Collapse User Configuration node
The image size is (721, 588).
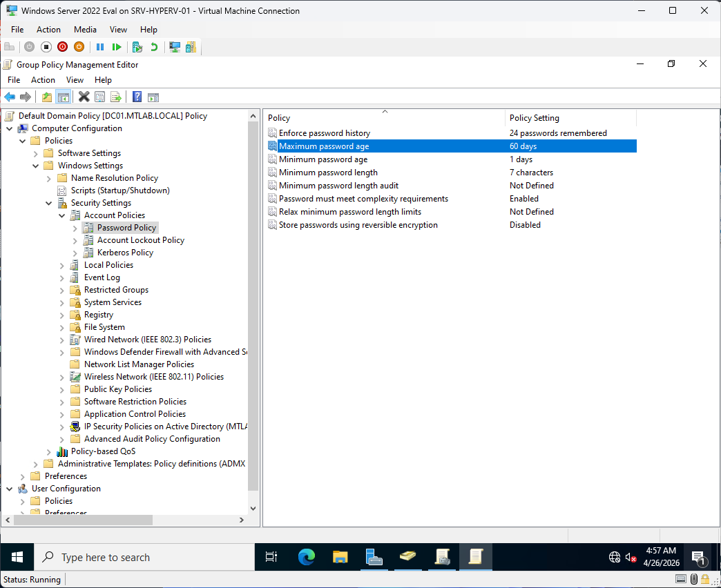[x=10, y=489]
